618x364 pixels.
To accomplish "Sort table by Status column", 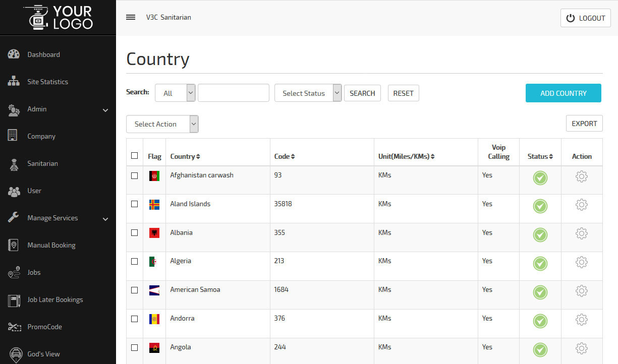I will coord(540,156).
